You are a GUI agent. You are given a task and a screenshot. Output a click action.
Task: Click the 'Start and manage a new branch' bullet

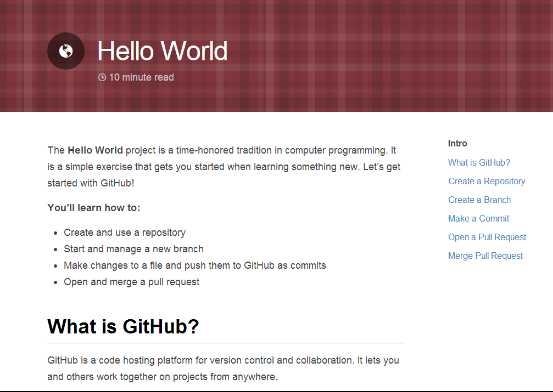[x=133, y=249]
